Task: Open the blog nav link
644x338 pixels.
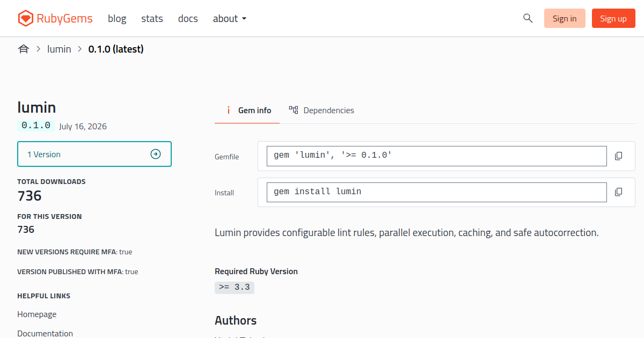Action: (x=117, y=19)
